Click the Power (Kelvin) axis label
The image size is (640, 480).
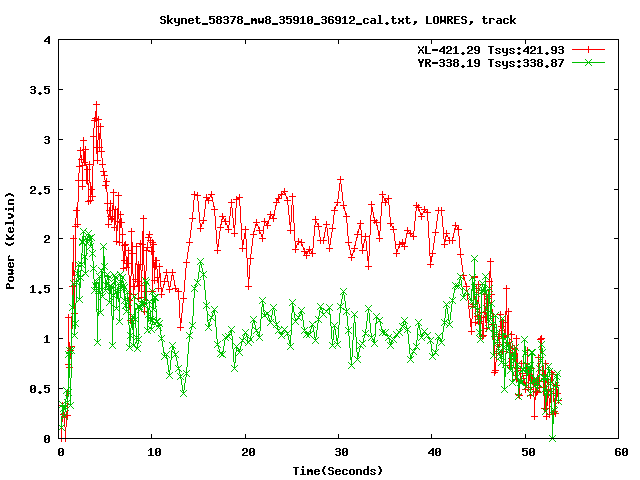coord(10,241)
